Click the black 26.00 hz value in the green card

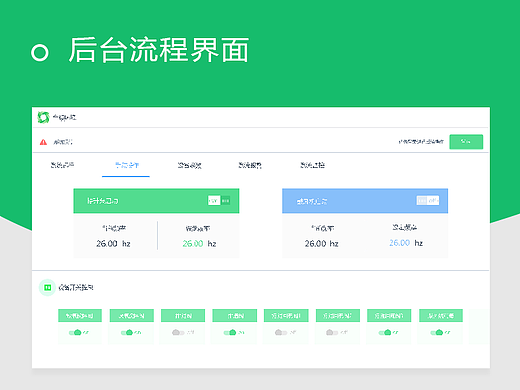[x=113, y=244]
